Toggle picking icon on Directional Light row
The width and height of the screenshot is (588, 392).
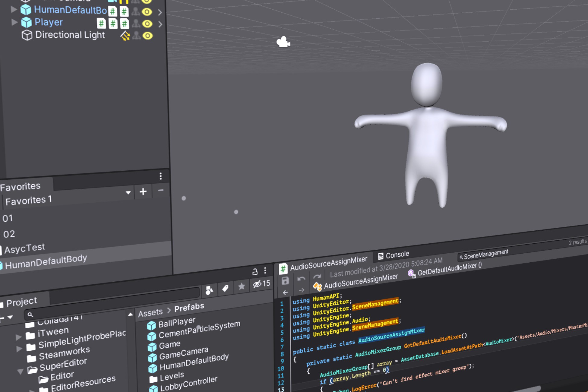136,35
